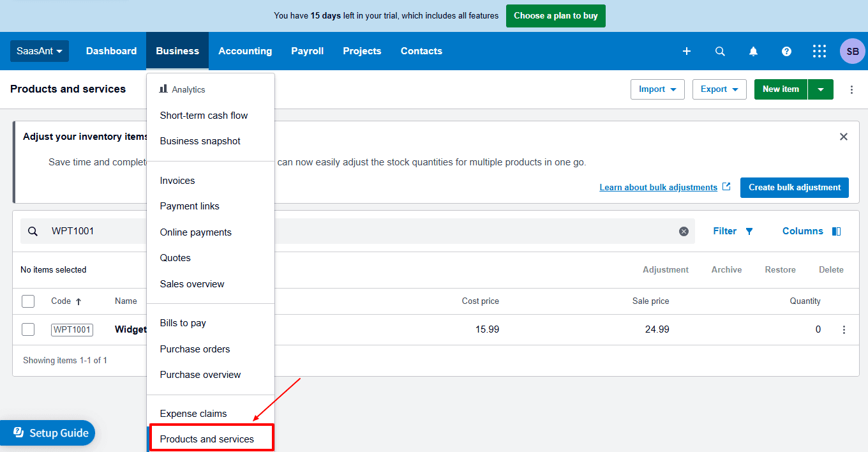Dismiss the inventory adjustment banner
The height and width of the screenshot is (452, 868).
(x=843, y=137)
